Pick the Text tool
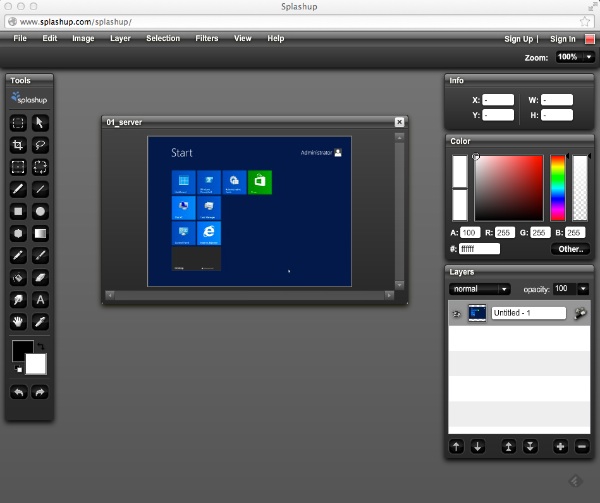The width and height of the screenshot is (600, 503). coord(41,299)
